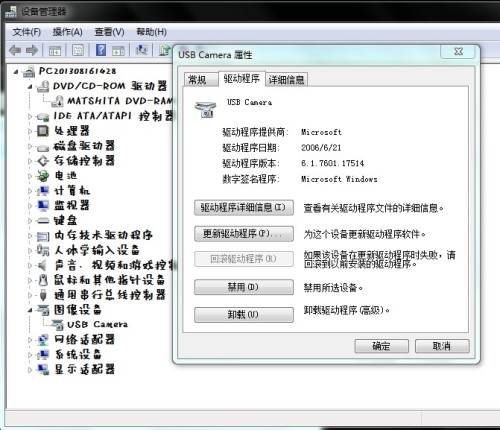Open the 文件(F) menu
The image size is (500, 430).
27,32
